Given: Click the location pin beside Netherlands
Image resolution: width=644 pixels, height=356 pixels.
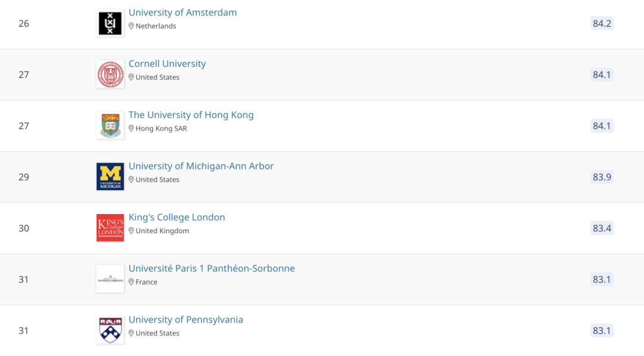Looking at the screenshot, I should click(x=132, y=26).
